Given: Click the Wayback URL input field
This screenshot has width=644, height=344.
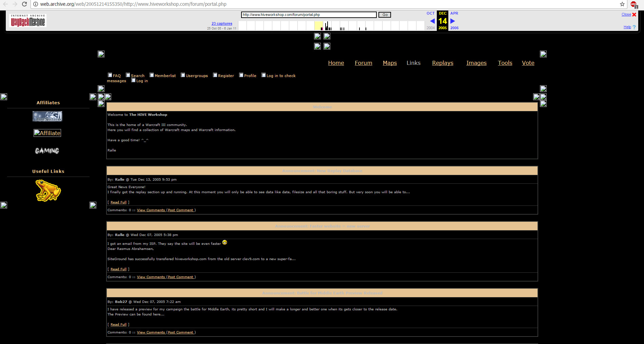Looking at the screenshot, I should 309,15.
